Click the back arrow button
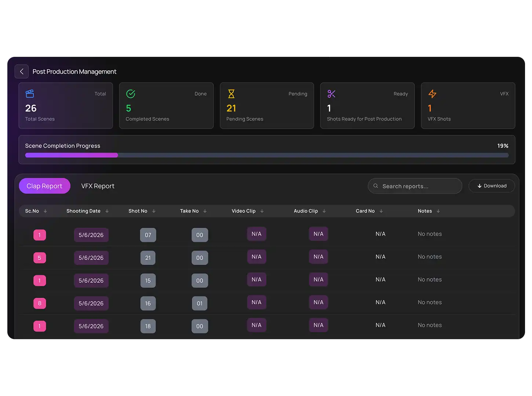The height and width of the screenshot is (396, 532). click(22, 71)
